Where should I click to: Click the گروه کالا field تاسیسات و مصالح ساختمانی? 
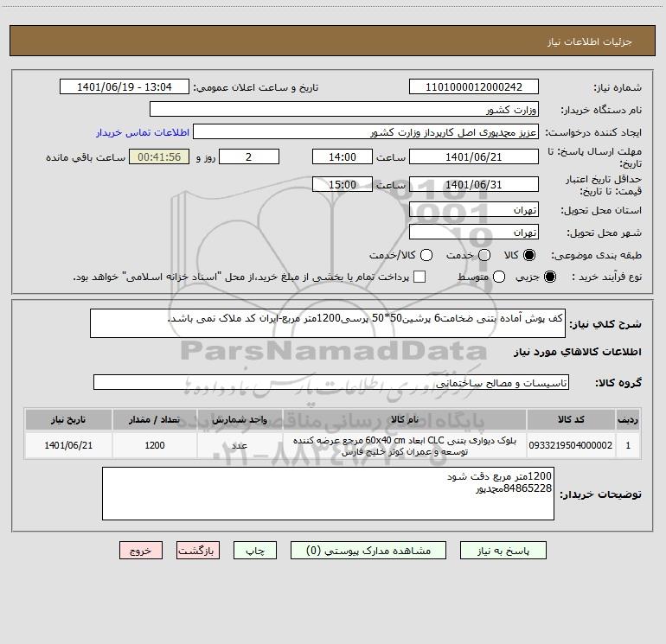(x=331, y=382)
